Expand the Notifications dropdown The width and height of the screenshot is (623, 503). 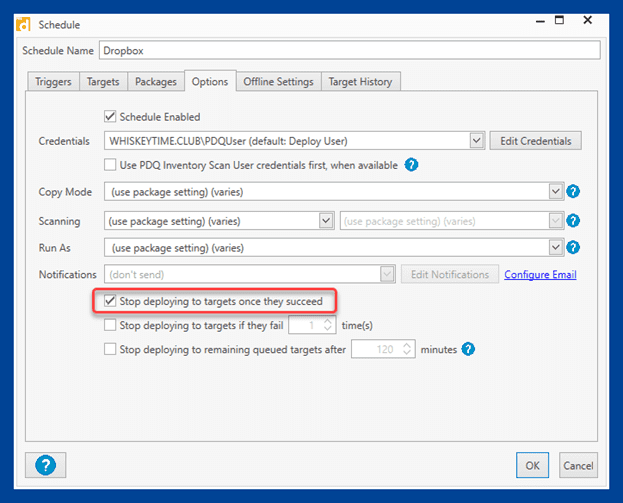tap(387, 274)
